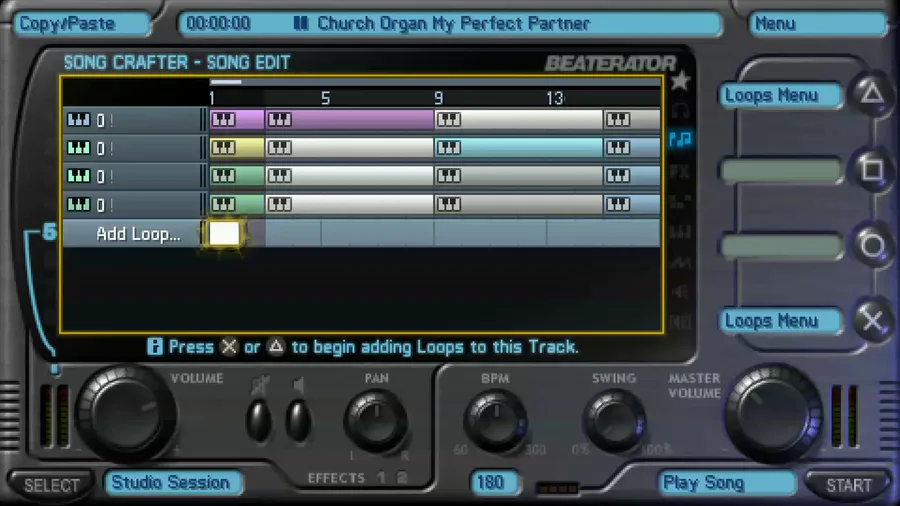Screen dimensions: 900x506
Task: Open Loops Menu beside the Cross button
Action: point(781,321)
